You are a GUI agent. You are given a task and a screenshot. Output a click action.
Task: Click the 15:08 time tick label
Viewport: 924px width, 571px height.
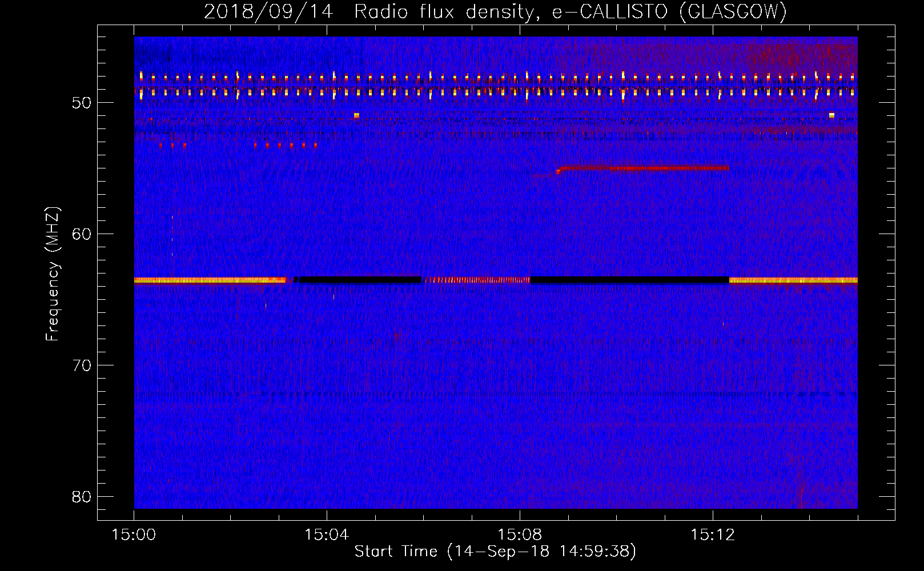(x=520, y=535)
